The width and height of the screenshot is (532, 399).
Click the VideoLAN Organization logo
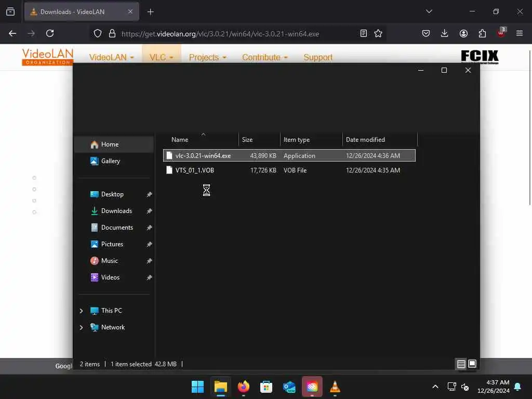point(47,57)
